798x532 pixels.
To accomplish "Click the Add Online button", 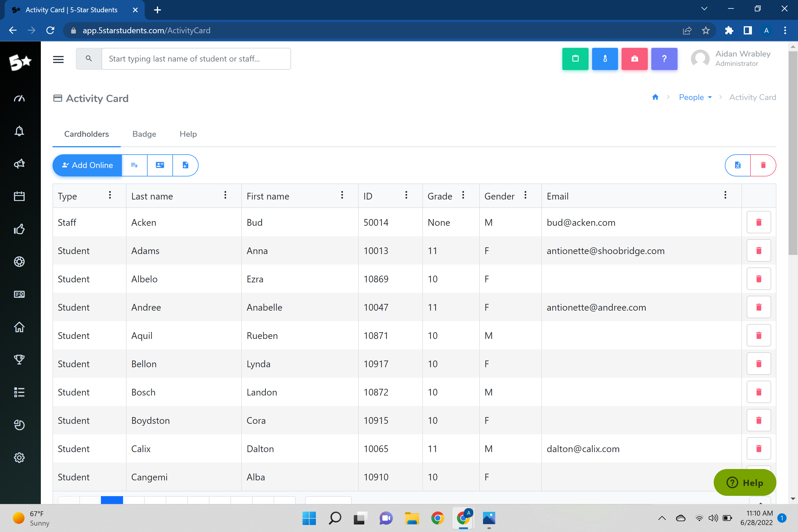I will 87,165.
